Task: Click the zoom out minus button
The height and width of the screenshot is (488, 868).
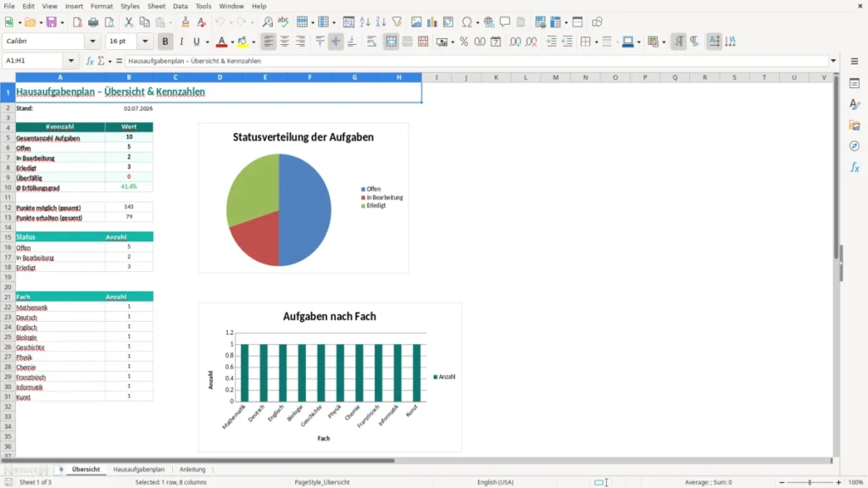Action: pos(782,482)
